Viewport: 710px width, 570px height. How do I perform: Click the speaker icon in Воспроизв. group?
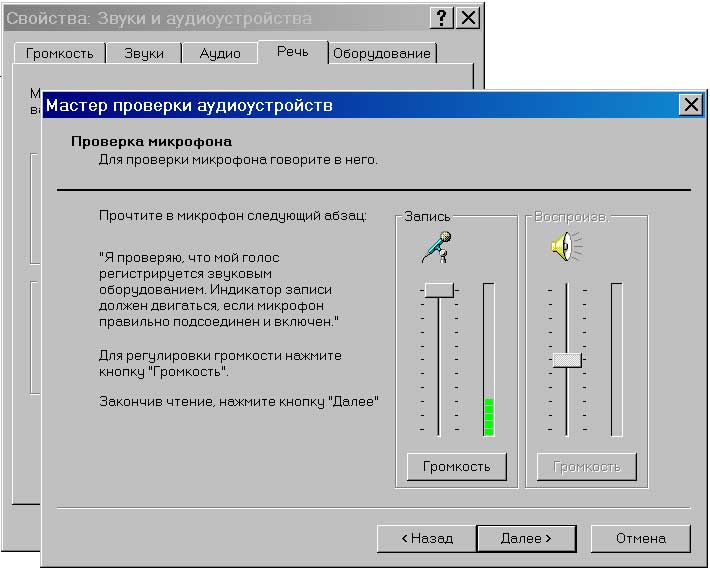pos(565,246)
